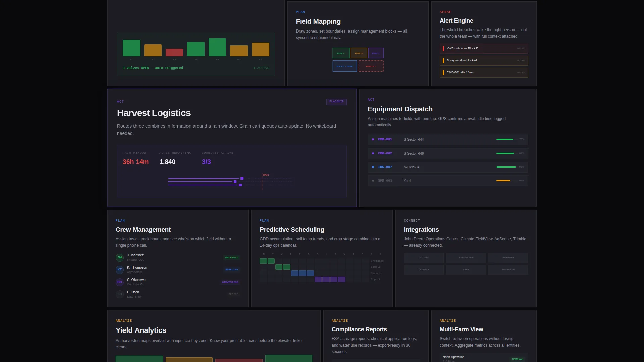Click the IRG-007 status dot
The image size is (644, 362).
point(373,167)
